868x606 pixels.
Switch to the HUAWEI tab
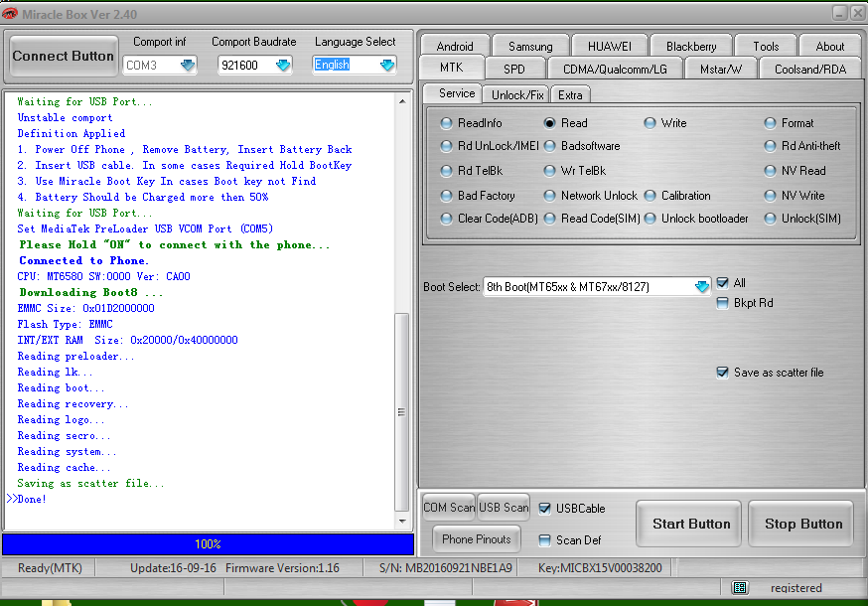pos(610,47)
